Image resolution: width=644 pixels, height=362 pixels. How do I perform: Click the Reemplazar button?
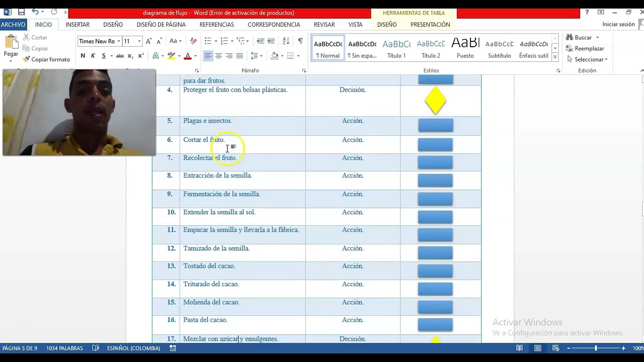585,49
